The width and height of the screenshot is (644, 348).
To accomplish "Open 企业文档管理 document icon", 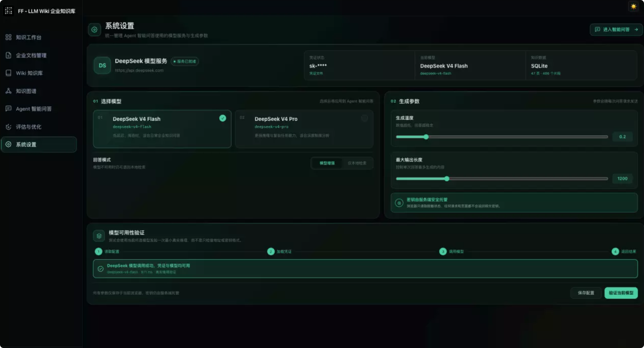I will (8, 55).
